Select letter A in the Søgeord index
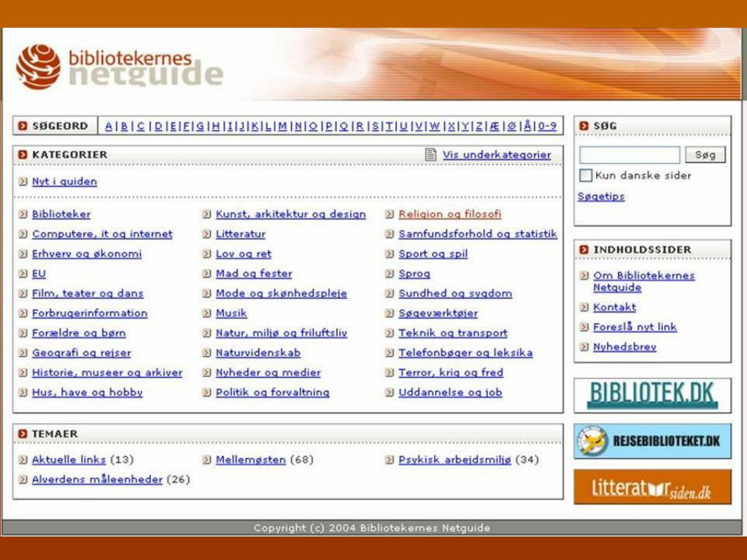 pos(108,126)
